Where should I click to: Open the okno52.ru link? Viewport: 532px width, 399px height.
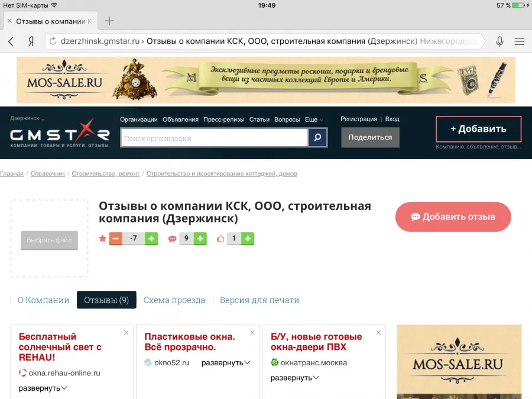171,363
